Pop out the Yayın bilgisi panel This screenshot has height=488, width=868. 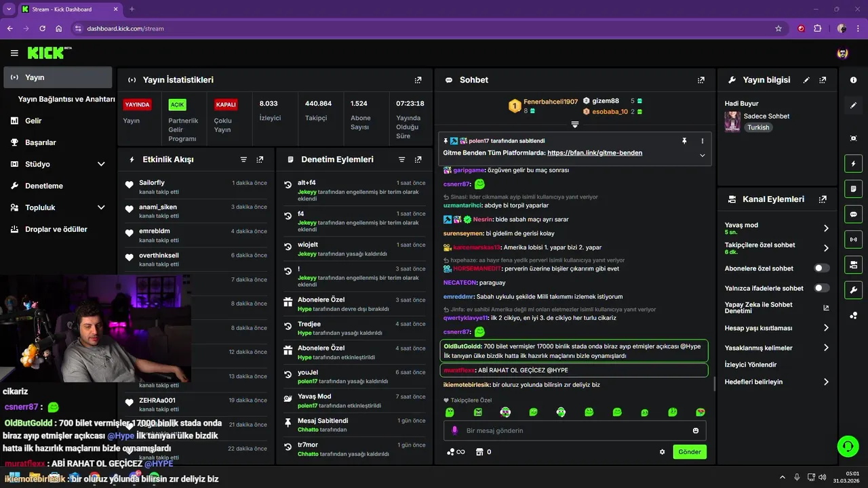[x=823, y=80]
